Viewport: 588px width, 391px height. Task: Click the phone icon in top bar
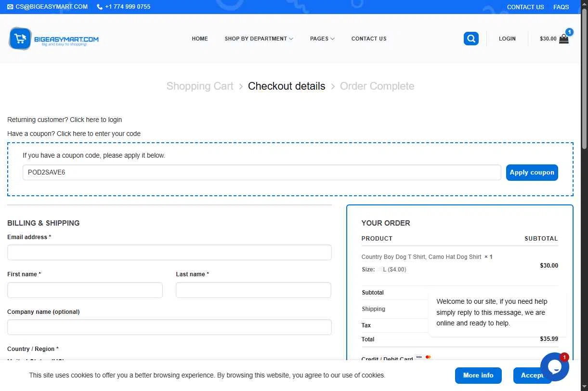[x=100, y=7]
